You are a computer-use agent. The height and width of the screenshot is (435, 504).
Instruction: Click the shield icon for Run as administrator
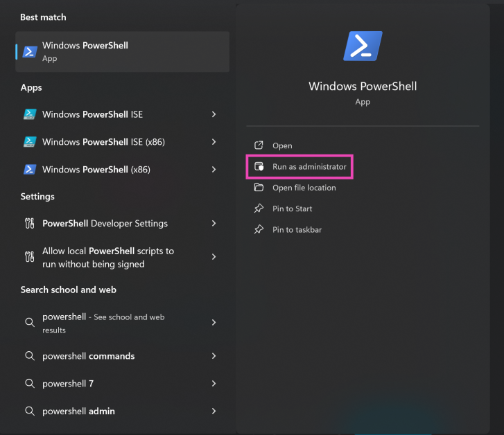[x=259, y=167]
